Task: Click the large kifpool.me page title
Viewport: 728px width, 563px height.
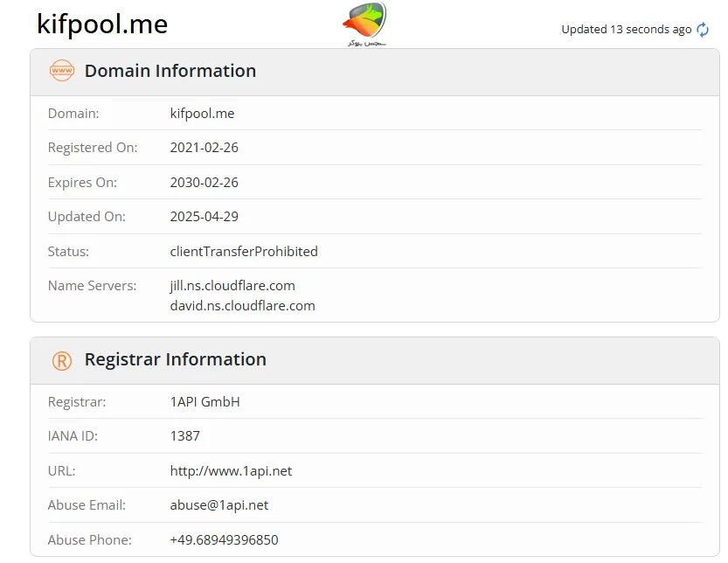Action: pos(102,24)
